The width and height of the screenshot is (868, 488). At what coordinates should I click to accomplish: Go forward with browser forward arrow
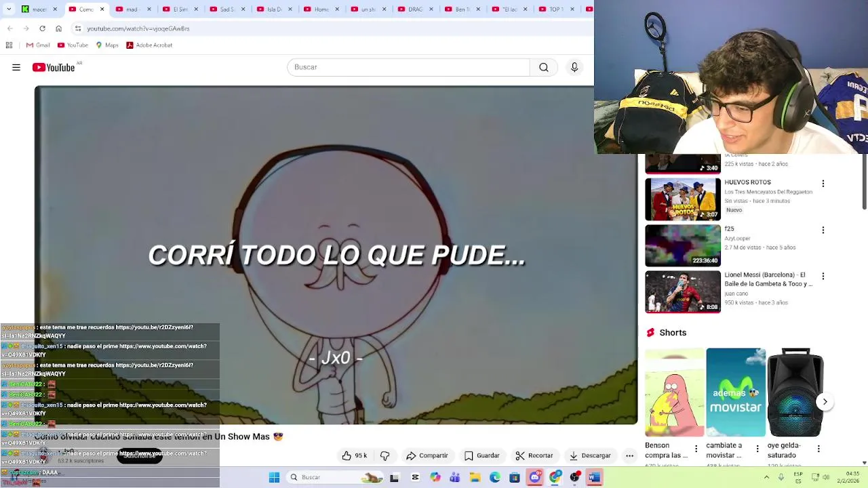[26, 28]
